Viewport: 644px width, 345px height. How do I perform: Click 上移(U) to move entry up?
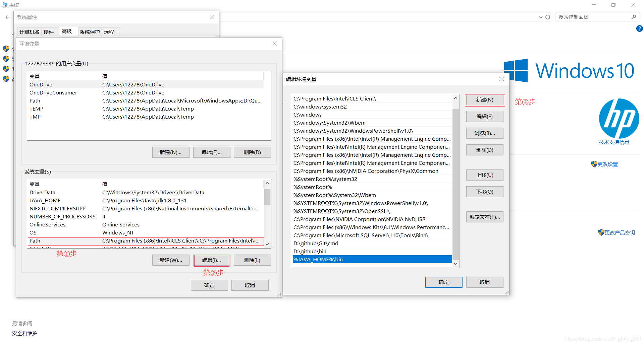pos(485,175)
